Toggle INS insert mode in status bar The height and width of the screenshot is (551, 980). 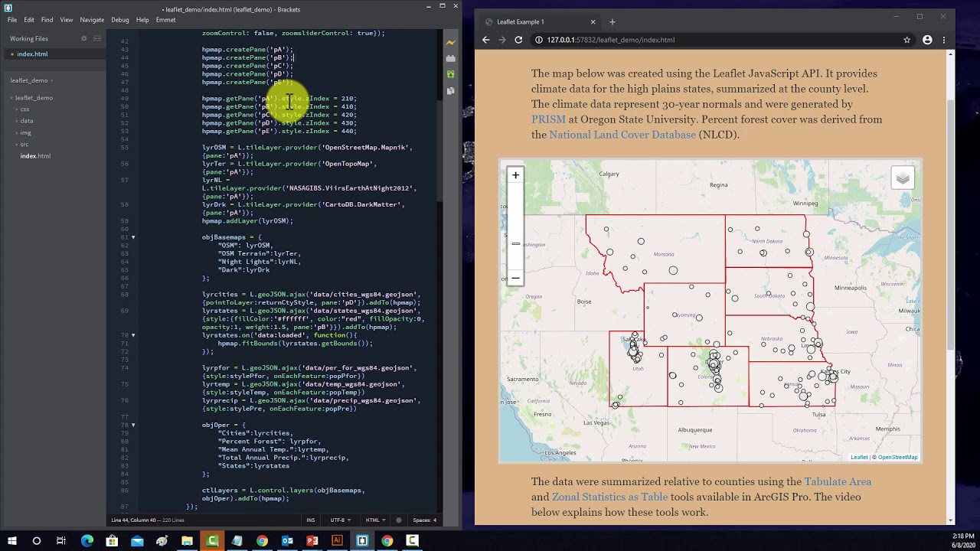click(x=311, y=520)
